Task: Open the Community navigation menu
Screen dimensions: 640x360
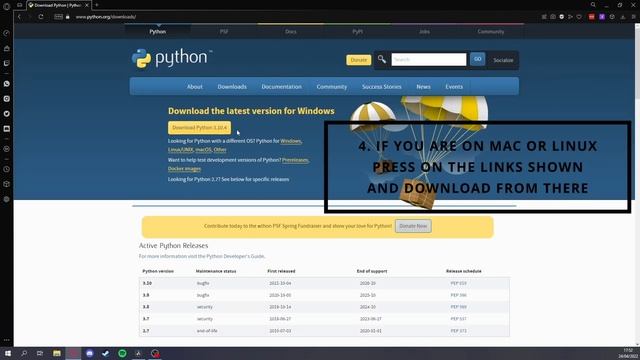Action: pos(331,87)
